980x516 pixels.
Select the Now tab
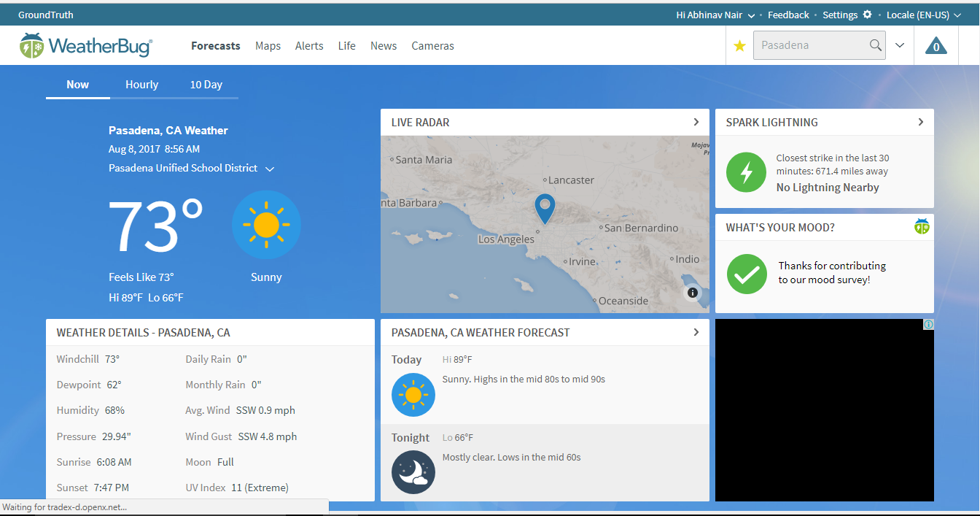coord(78,85)
